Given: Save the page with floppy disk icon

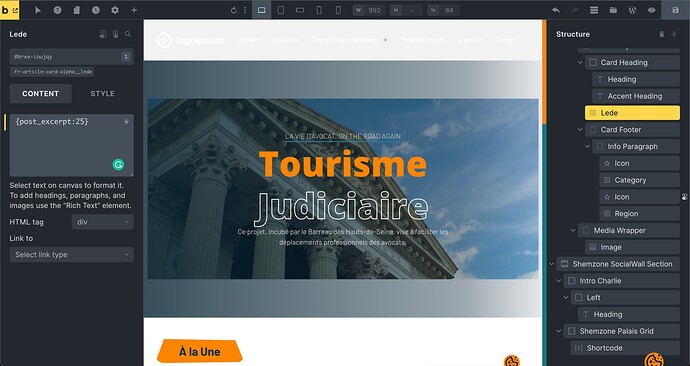Looking at the screenshot, I should click(675, 10).
